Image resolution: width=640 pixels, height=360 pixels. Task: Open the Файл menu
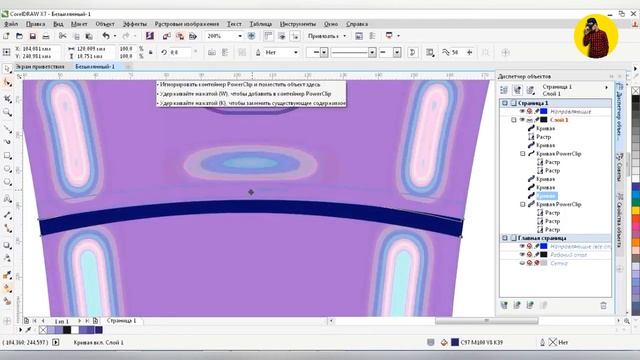(x=11, y=24)
